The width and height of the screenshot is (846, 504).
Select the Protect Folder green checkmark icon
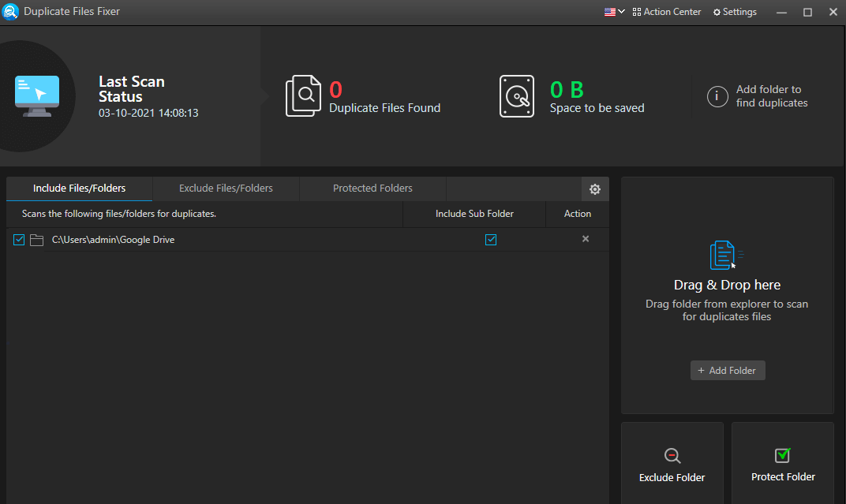click(x=782, y=455)
